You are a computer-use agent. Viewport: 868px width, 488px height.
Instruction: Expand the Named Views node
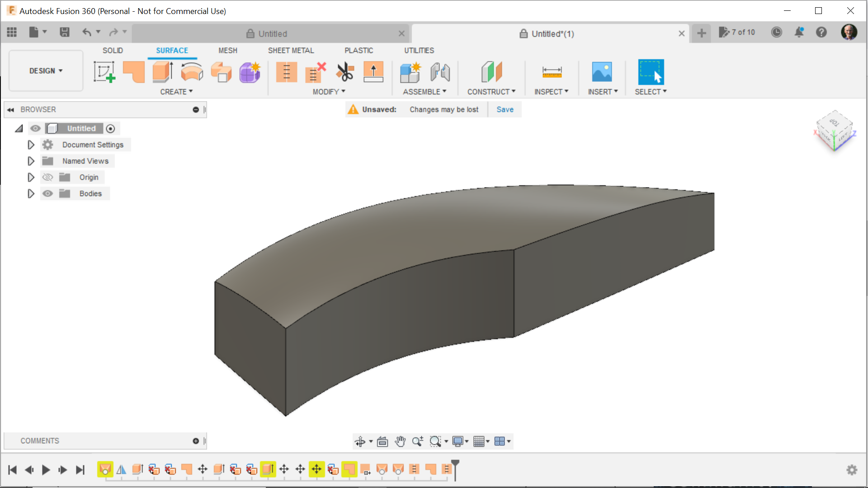coord(31,161)
